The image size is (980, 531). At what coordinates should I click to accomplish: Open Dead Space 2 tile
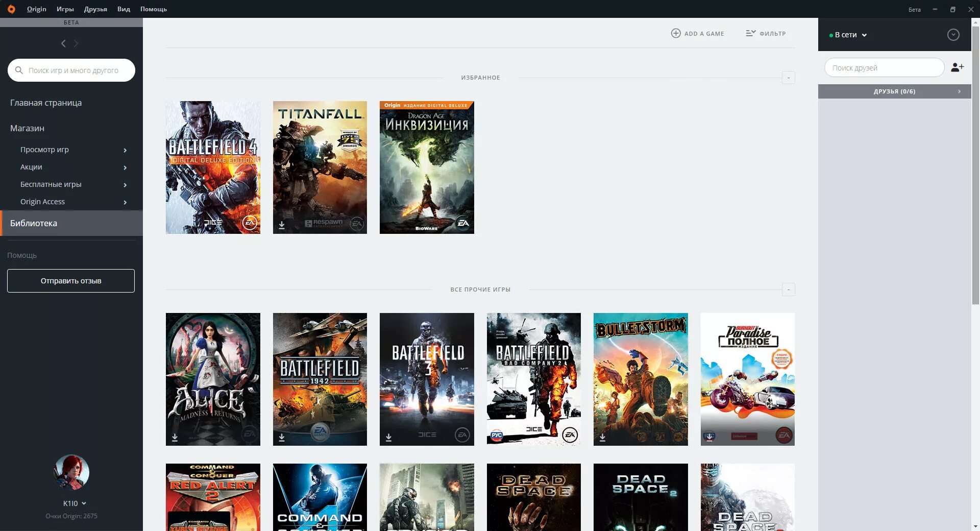tap(641, 497)
